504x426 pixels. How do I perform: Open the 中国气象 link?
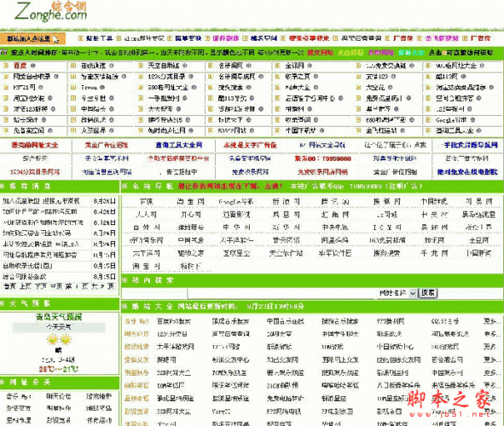pyautogui.click(x=191, y=240)
